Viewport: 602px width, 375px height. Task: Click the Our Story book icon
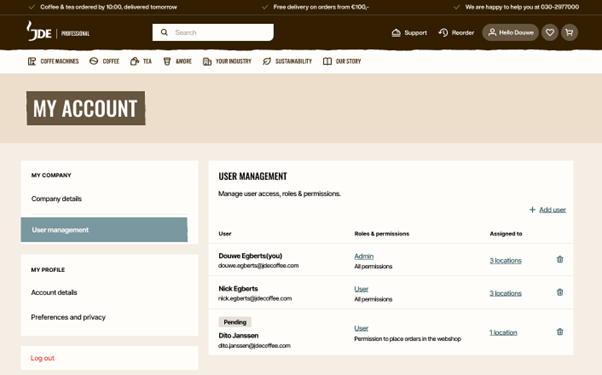[x=327, y=61]
